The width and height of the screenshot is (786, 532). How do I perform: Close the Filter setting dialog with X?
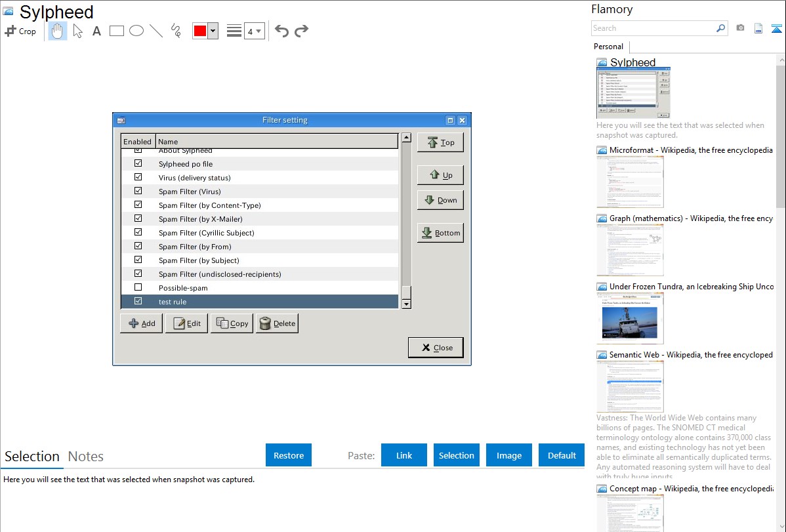462,120
